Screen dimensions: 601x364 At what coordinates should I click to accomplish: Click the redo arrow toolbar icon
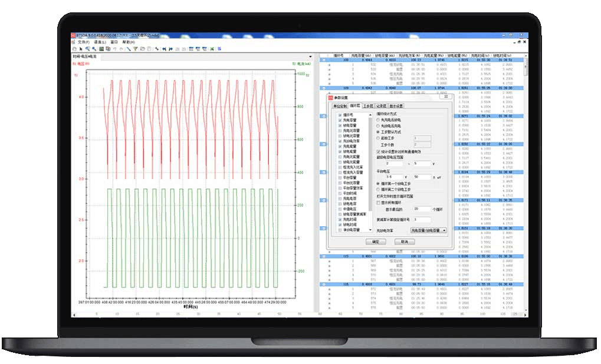click(121, 49)
